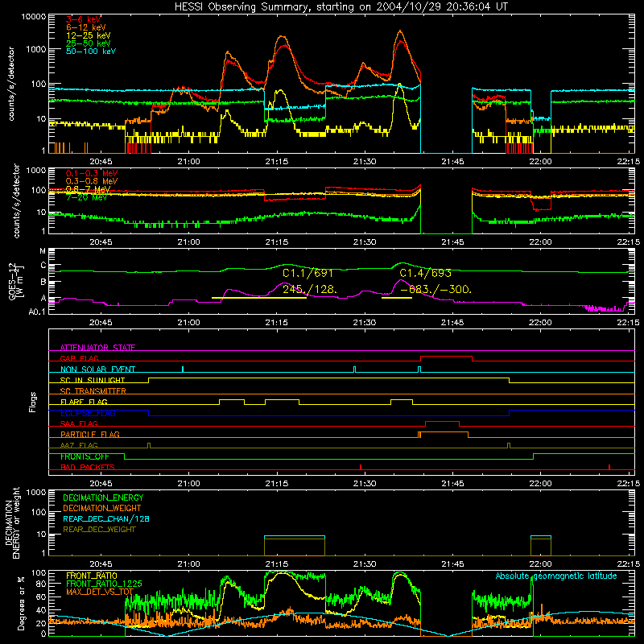This screenshot has width=644, height=644.
Task: Click the C1.4/693 flare annotation
Action: (425, 273)
